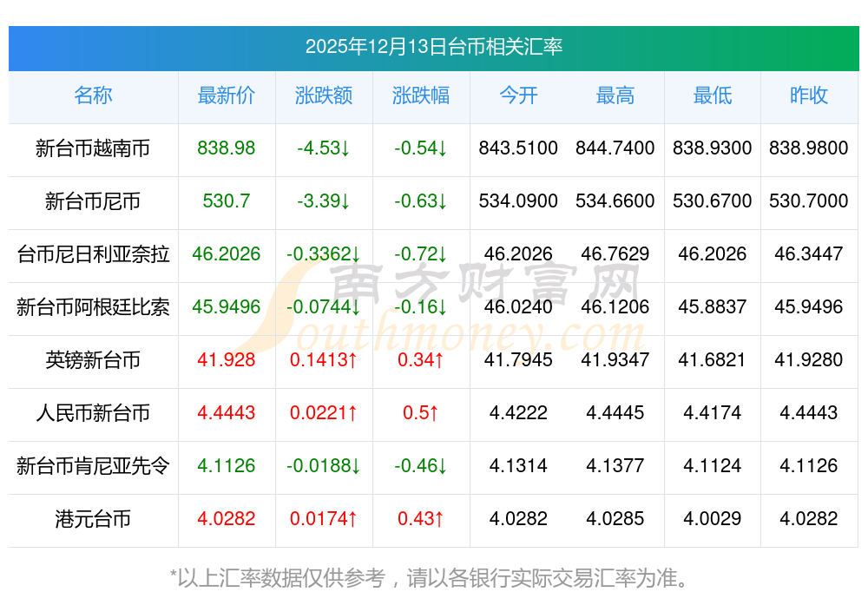The image size is (868, 605).
Task: Click green latest price 46.2026
Action: [x=227, y=254]
